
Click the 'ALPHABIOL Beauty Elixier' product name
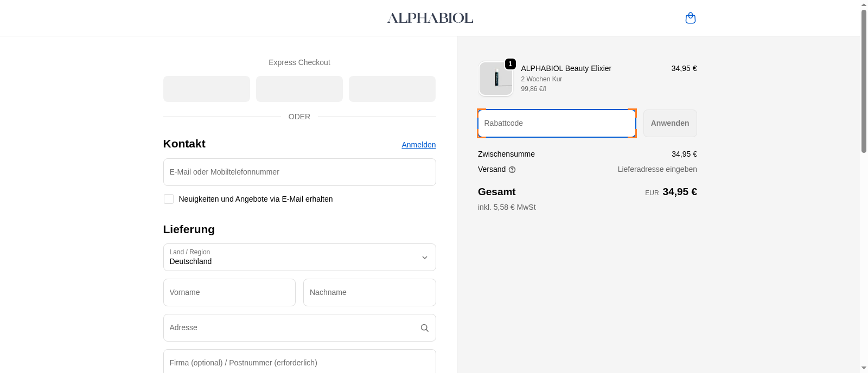tap(566, 68)
